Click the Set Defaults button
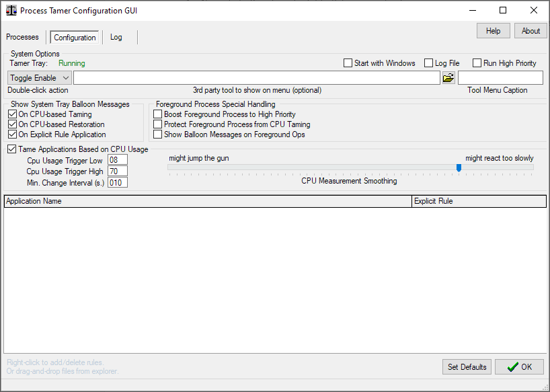Viewport: 550px width, 392px height. pyautogui.click(x=467, y=366)
